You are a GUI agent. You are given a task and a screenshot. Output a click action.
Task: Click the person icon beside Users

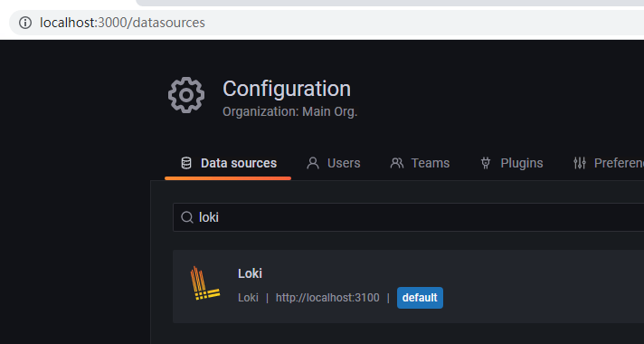[313, 163]
